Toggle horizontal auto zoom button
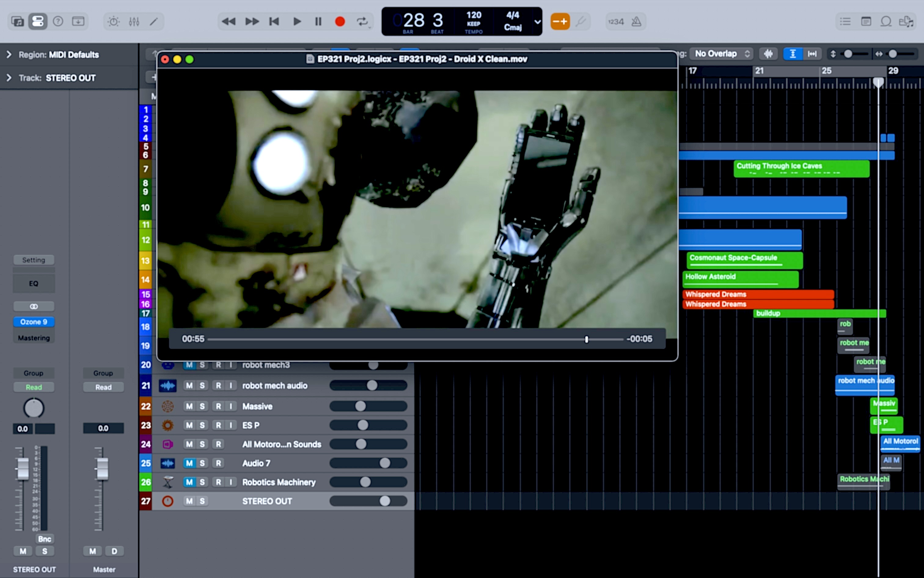The width and height of the screenshot is (924, 578). 812,54
